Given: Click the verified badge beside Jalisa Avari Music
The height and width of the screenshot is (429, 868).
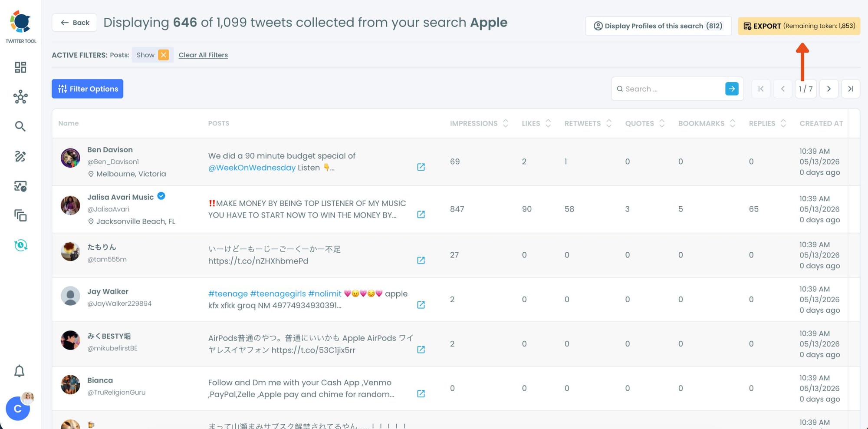Looking at the screenshot, I should coord(161,196).
